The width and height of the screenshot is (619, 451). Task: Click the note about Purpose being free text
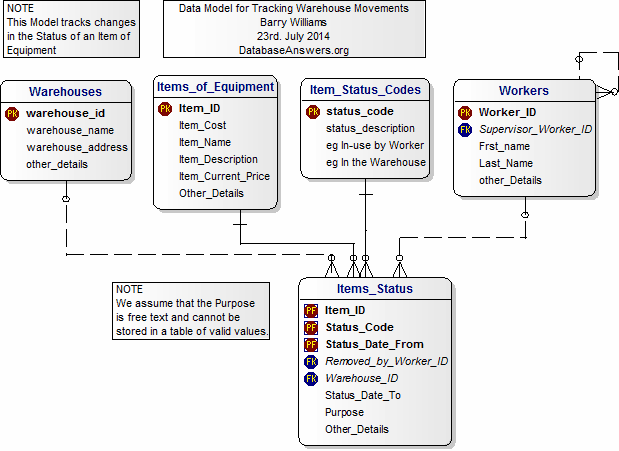pos(191,310)
